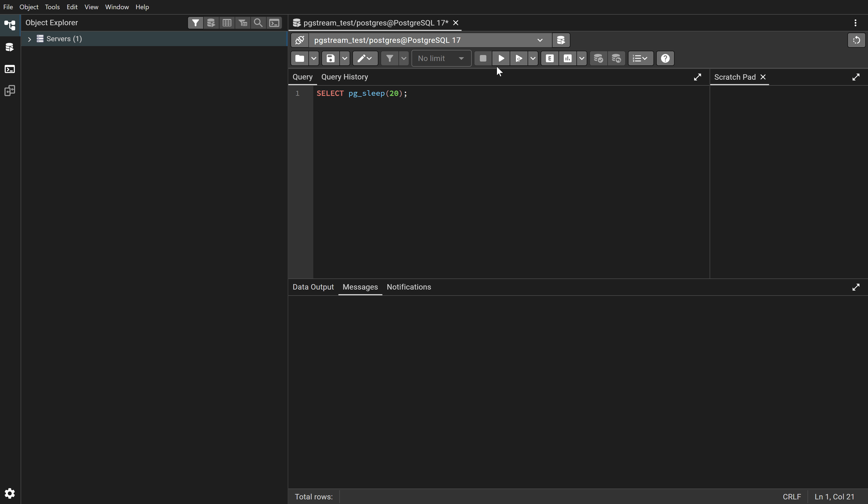Maximize the Query editor panel
Image resolution: width=868 pixels, height=504 pixels.
click(x=697, y=77)
